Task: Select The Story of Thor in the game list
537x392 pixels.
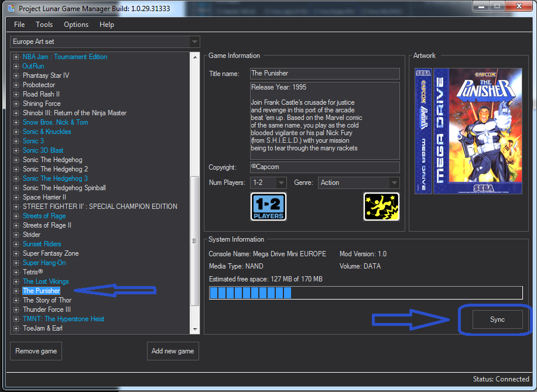Action: point(47,300)
